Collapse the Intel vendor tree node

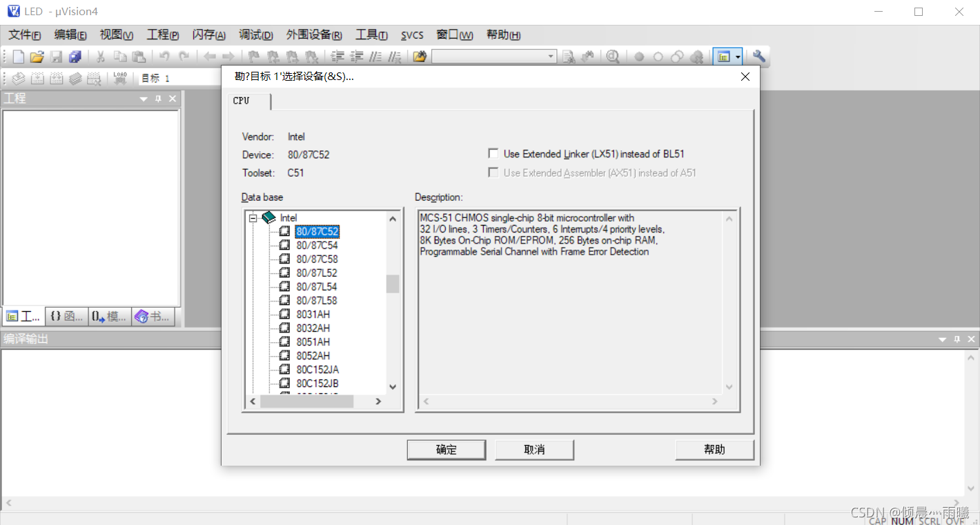253,218
